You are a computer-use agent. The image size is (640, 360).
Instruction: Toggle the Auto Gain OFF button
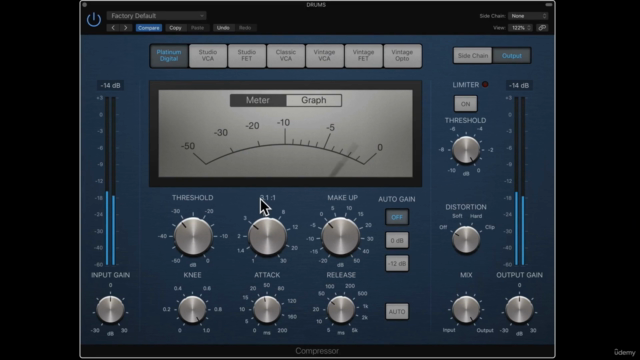(x=397, y=217)
